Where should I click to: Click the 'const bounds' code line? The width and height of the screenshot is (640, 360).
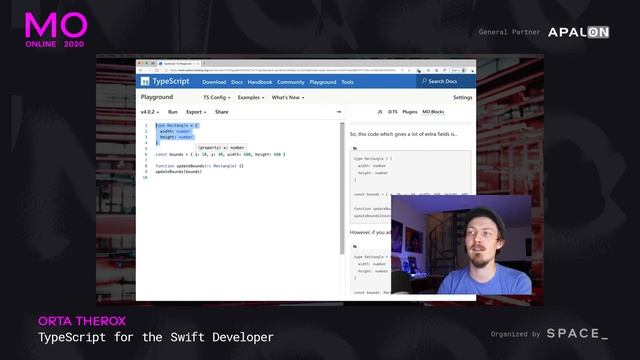[x=220, y=154]
